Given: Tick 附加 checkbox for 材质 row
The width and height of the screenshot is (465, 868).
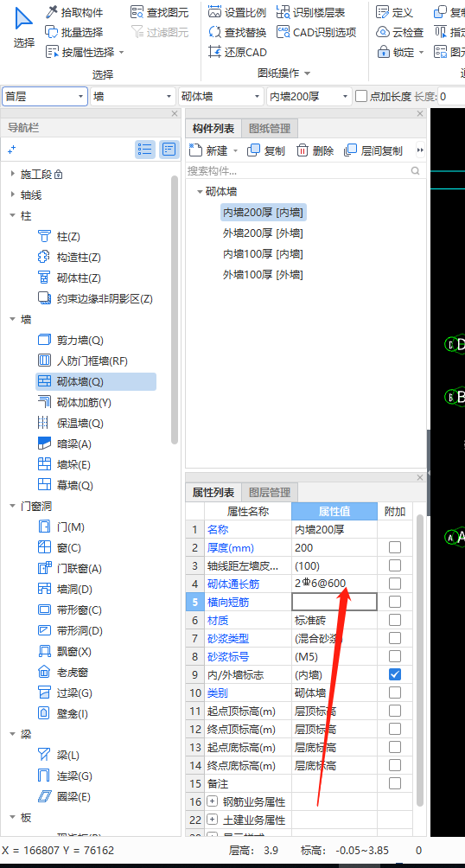Looking at the screenshot, I should (x=395, y=620).
